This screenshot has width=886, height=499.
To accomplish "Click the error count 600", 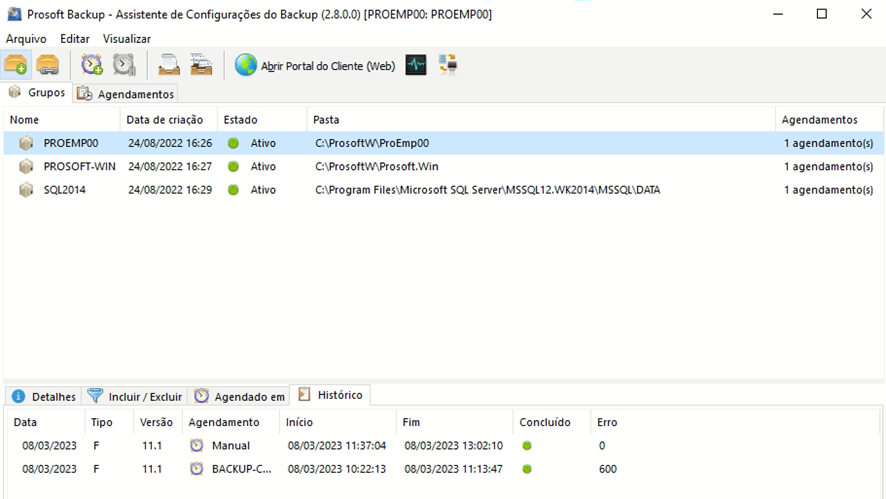I will (x=608, y=469).
